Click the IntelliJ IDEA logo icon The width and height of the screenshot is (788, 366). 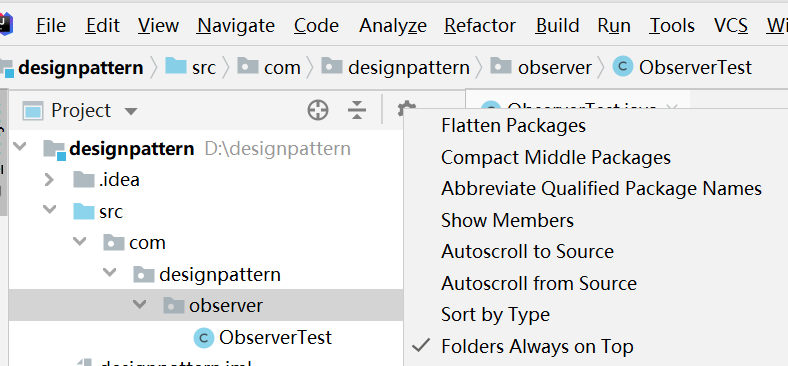tap(6, 24)
